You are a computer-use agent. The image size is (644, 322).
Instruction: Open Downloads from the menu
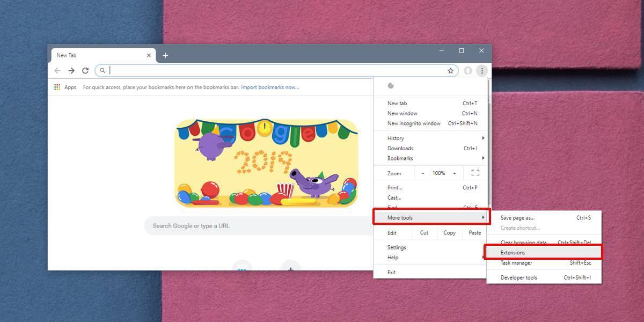pyautogui.click(x=431, y=148)
